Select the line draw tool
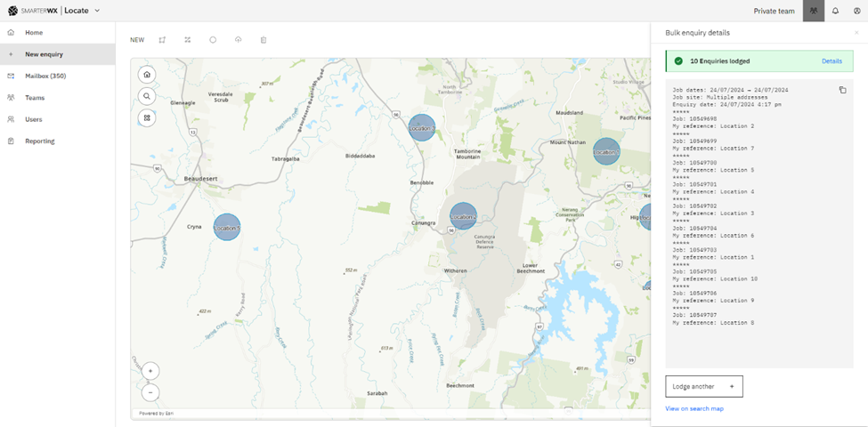This screenshot has height=427, width=868. point(188,40)
